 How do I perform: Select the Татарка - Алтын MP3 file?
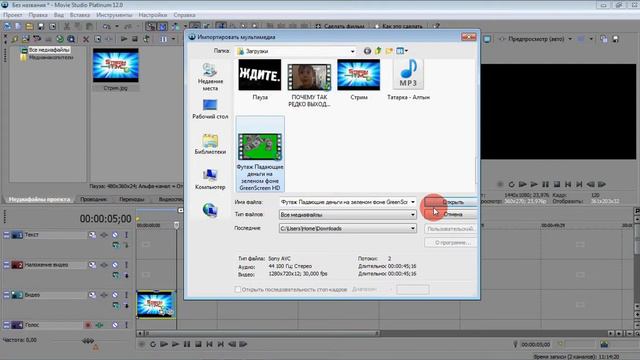pos(408,80)
